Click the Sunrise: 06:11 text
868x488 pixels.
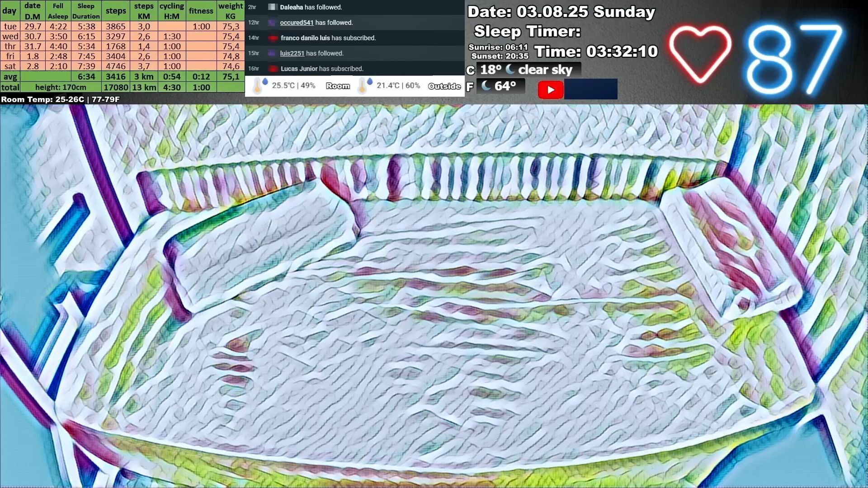tap(498, 47)
